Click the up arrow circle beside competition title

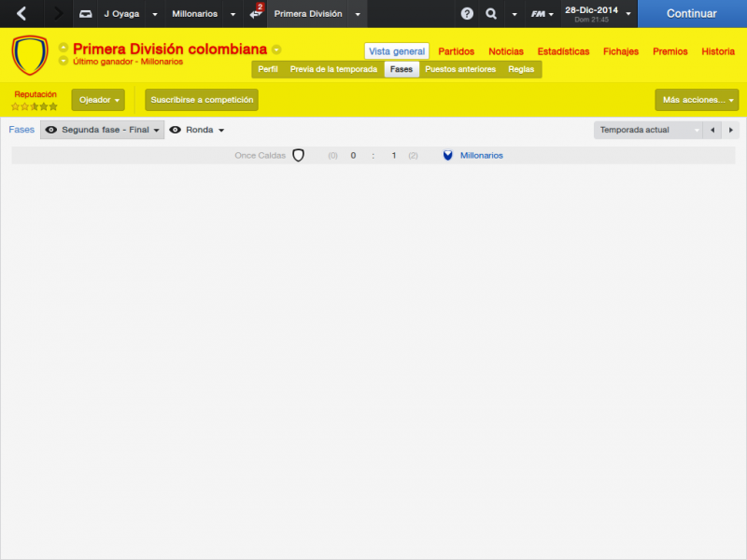coord(63,48)
